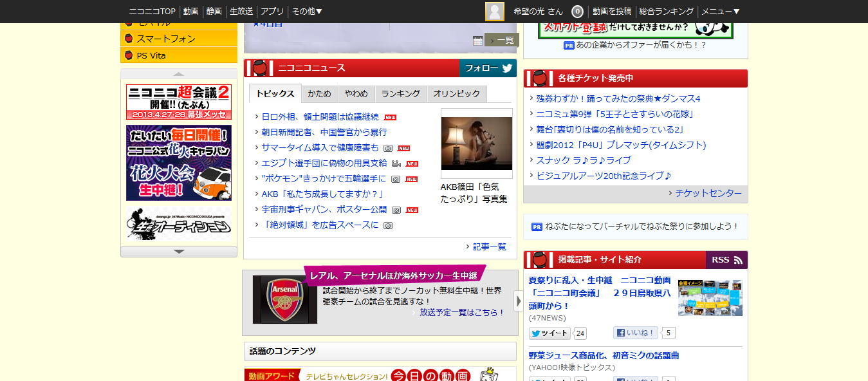This screenshot has height=381, width=868.
Task: Click the 希望の光 さん username
Action: (x=538, y=12)
